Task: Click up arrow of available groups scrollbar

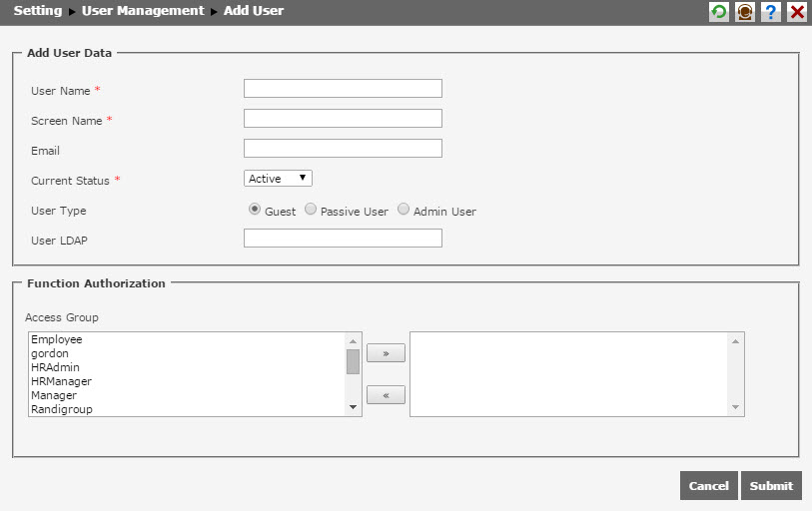Action: pyautogui.click(x=354, y=341)
